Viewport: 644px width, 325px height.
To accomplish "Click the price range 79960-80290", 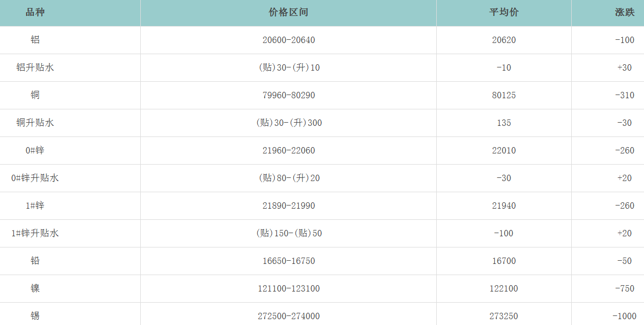I will click(289, 96).
